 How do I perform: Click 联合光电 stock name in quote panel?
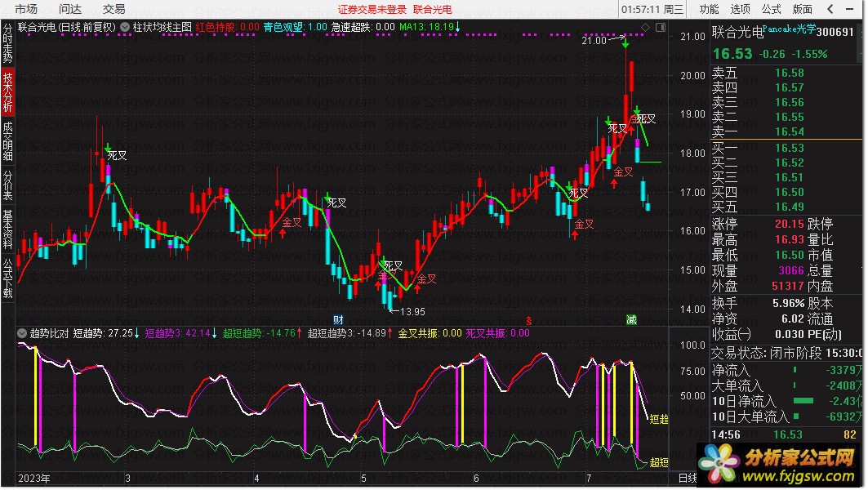737,32
